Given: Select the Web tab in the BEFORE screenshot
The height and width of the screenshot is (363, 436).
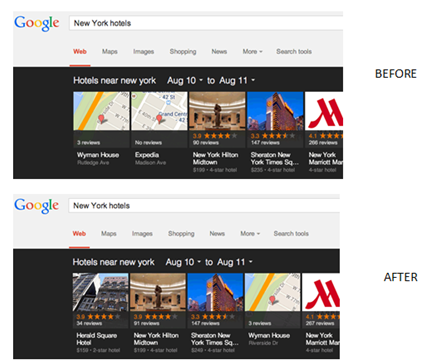Looking at the screenshot, I should pyautogui.click(x=80, y=51).
